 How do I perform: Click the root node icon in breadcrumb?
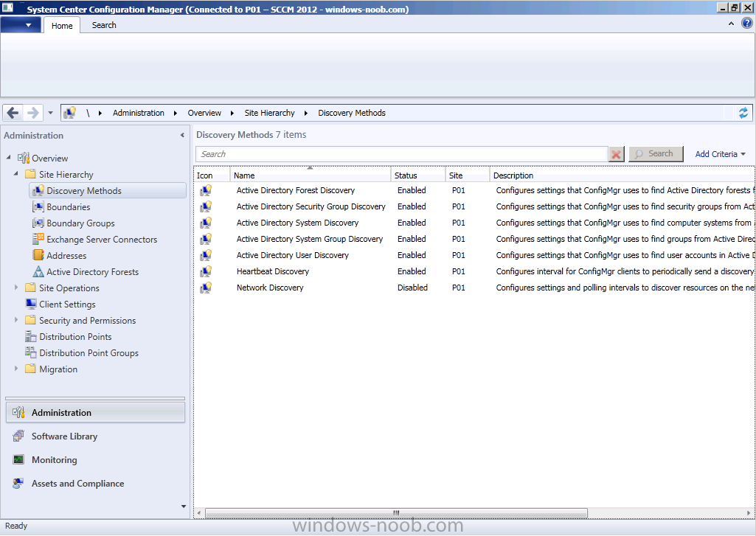pyautogui.click(x=70, y=113)
